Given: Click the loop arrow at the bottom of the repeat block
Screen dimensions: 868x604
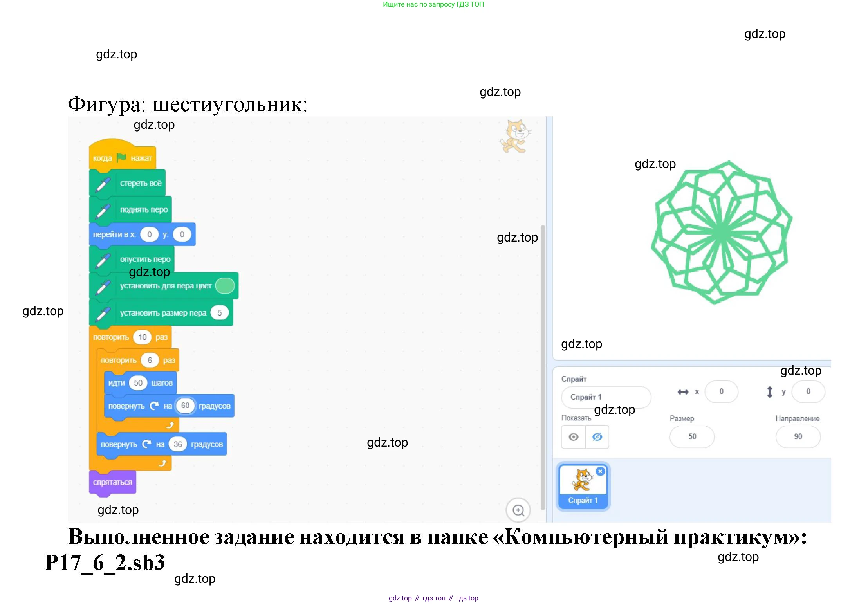Looking at the screenshot, I should 170,424.
